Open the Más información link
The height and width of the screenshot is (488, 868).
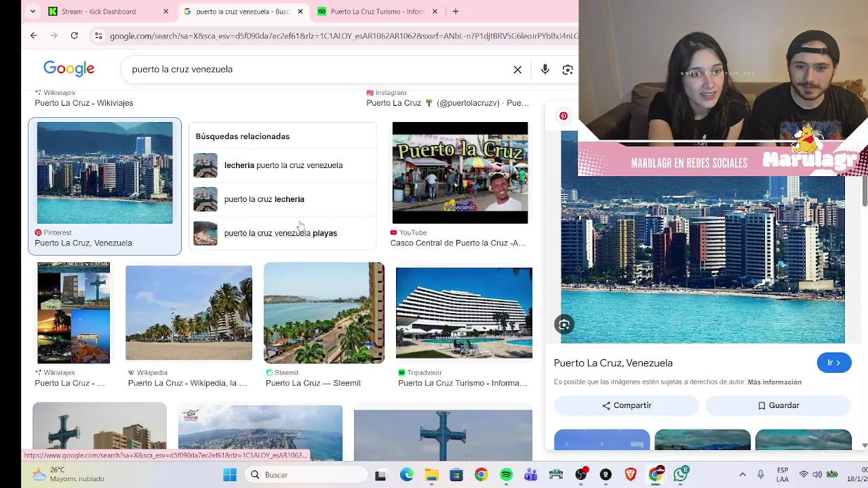click(x=774, y=382)
